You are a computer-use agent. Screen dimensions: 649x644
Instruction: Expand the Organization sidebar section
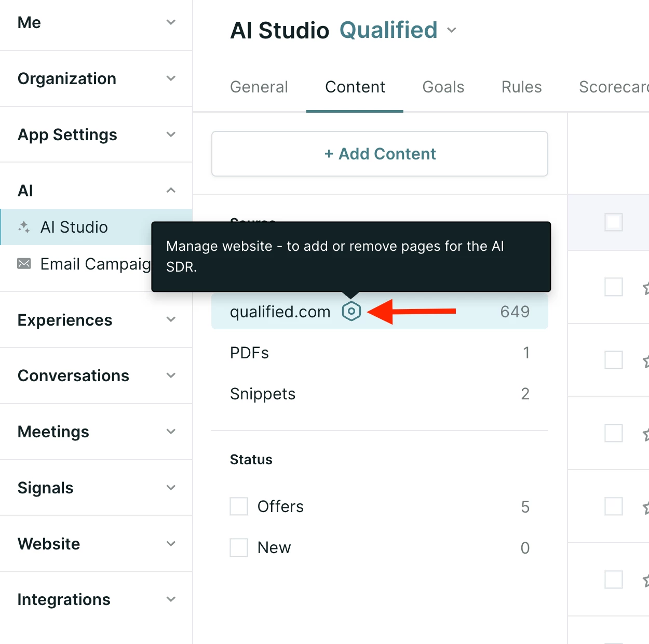tap(96, 78)
